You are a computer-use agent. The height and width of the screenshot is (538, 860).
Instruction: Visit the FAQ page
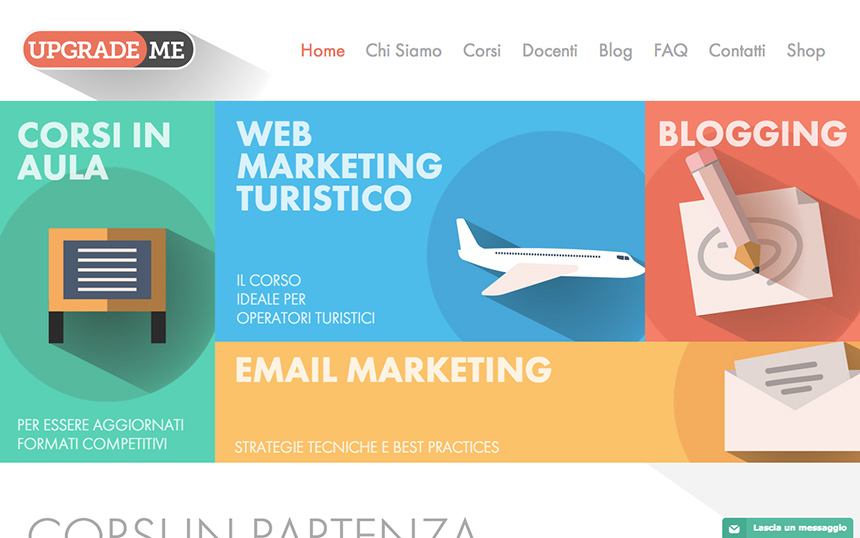pyautogui.click(x=670, y=50)
